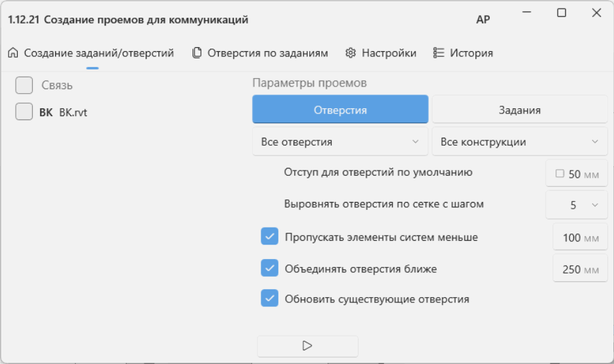The width and height of the screenshot is (614, 364).
Task: Open the Все отверстия dropdown
Action: (340, 142)
